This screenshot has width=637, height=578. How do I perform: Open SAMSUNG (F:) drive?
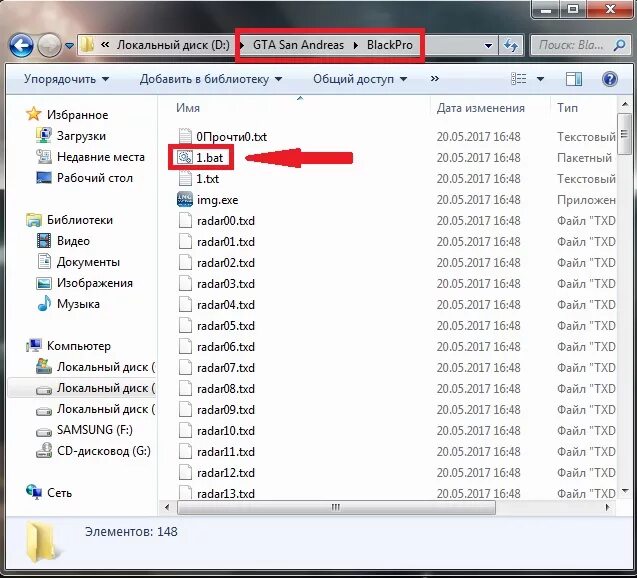click(95, 430)
